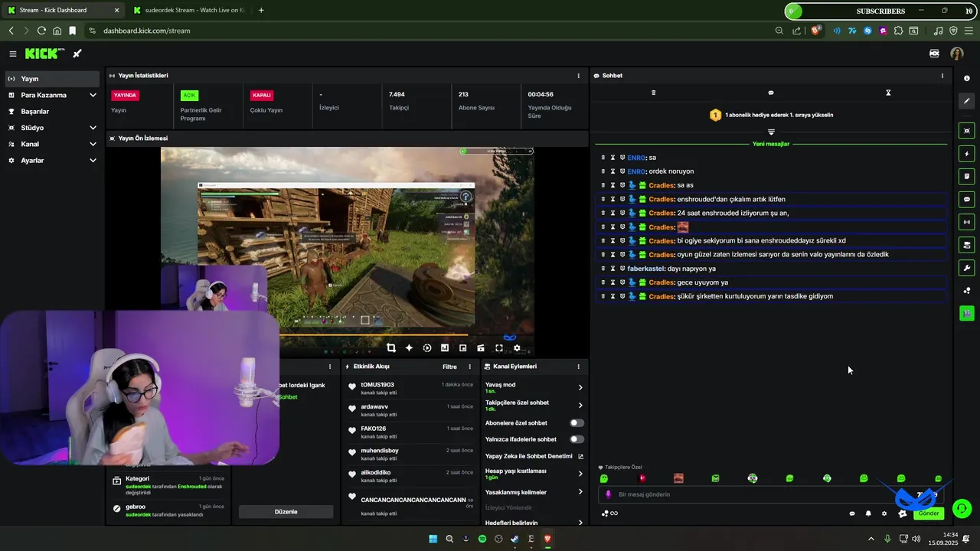Screen dimensions: 980x551
Task: Switch to Stream - Kick Dashboard browser tab
Action: click(x=64, y=11)
